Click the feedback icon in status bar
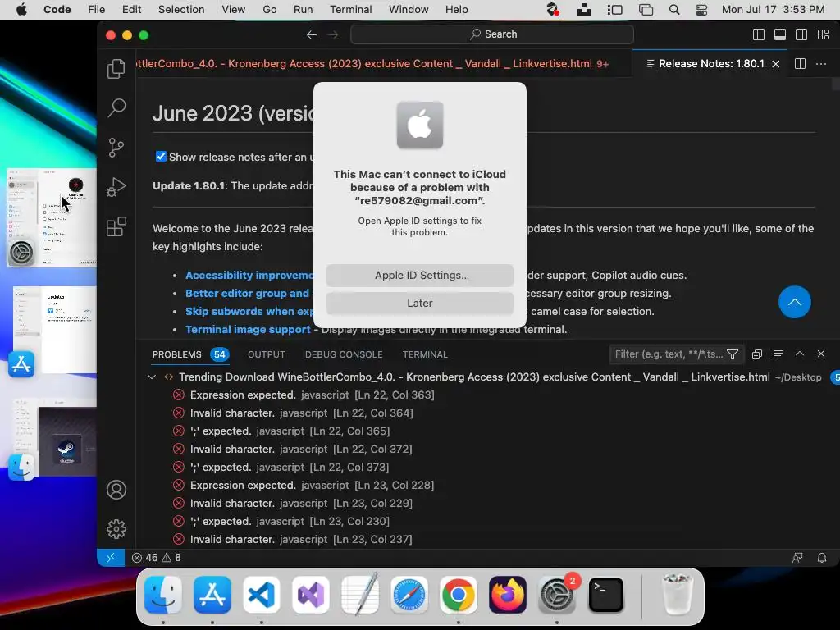 [x=797, y=558]
